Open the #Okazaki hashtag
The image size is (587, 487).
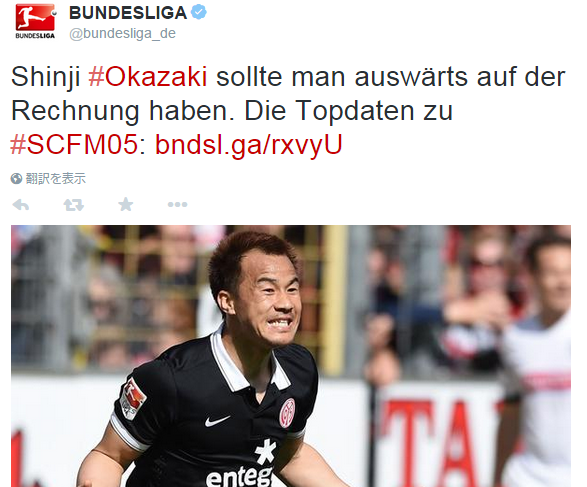(147, 77)
